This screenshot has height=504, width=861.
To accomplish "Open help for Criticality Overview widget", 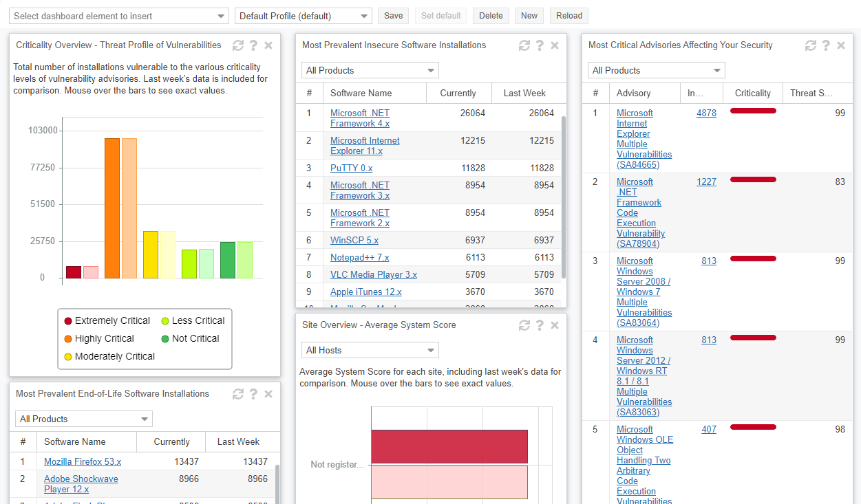I will tap(253, 45).
